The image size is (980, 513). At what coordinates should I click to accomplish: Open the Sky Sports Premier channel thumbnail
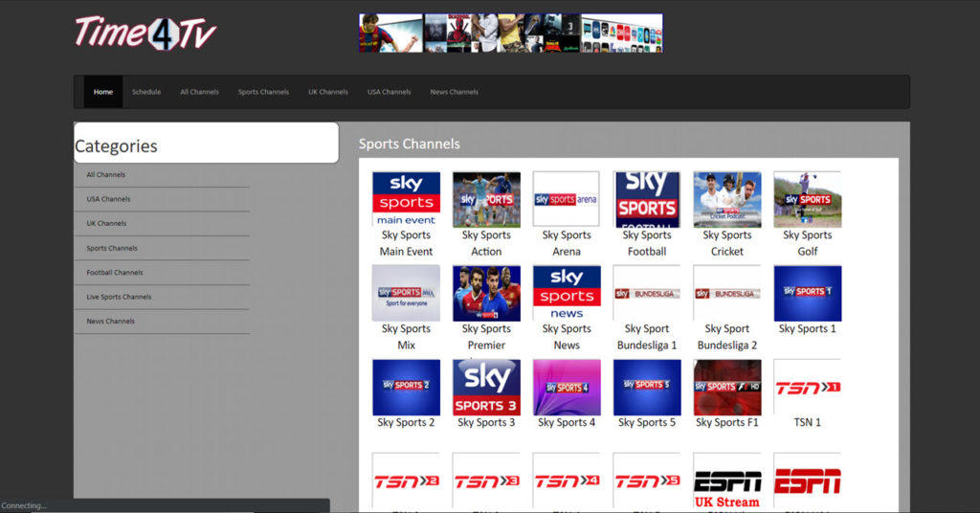point(486,293)
